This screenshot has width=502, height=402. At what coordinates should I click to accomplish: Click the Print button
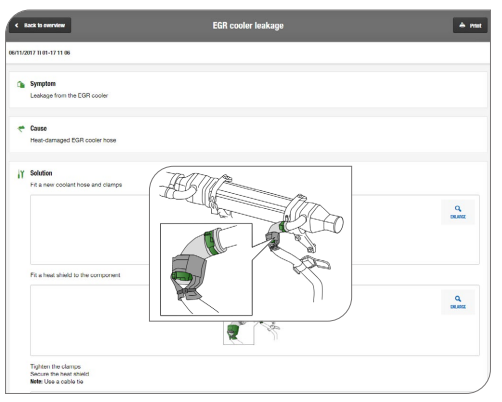[x=470, y=25]
